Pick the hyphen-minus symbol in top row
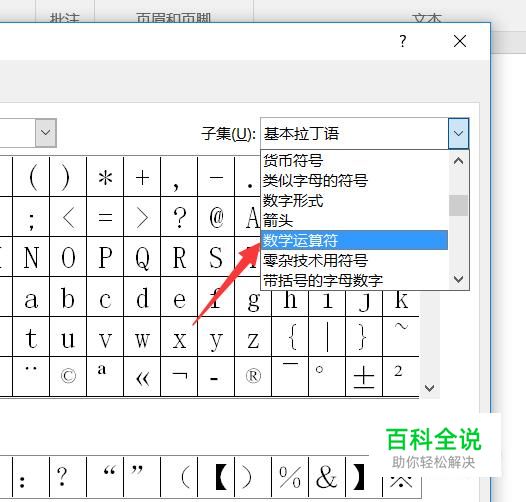The image size is (526, 502). click(216, 177)
